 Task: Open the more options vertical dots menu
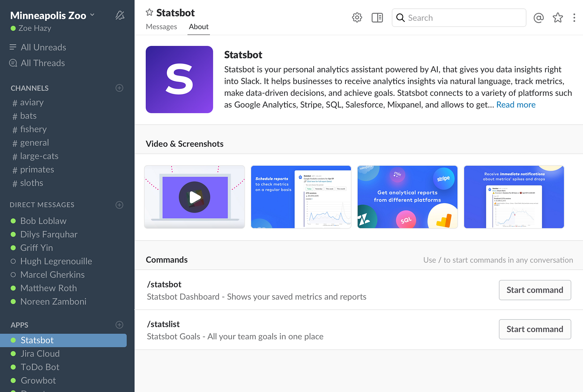(x=574, y=17)
